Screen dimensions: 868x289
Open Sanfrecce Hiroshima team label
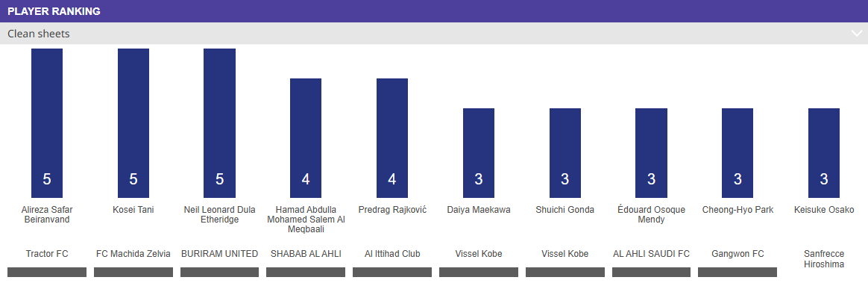(824, 259)
